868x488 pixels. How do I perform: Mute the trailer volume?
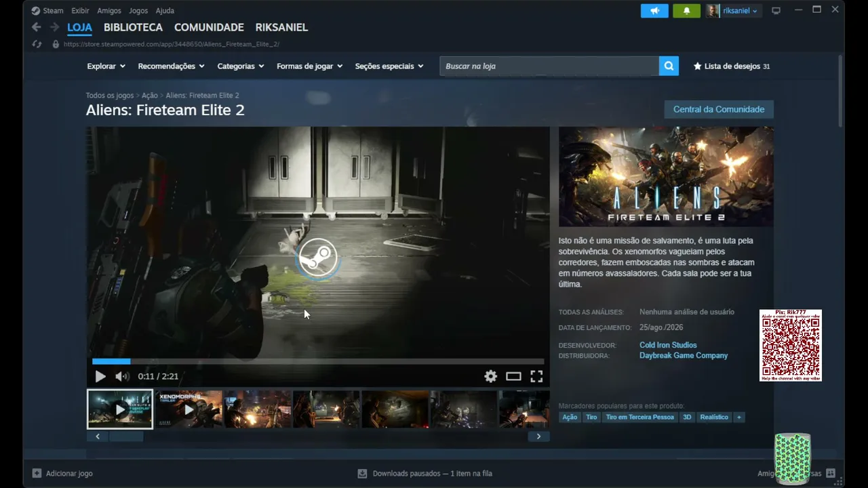pyautogui.click(x=122, y=376)
